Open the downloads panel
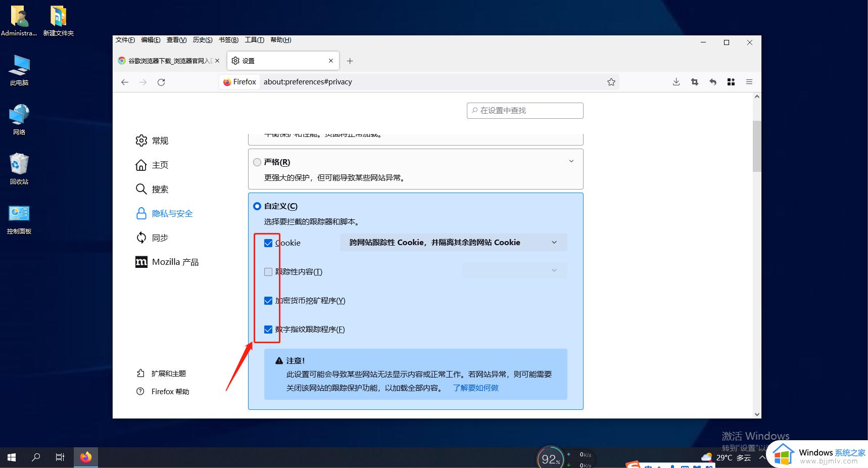868x468 pixels. 676,82
